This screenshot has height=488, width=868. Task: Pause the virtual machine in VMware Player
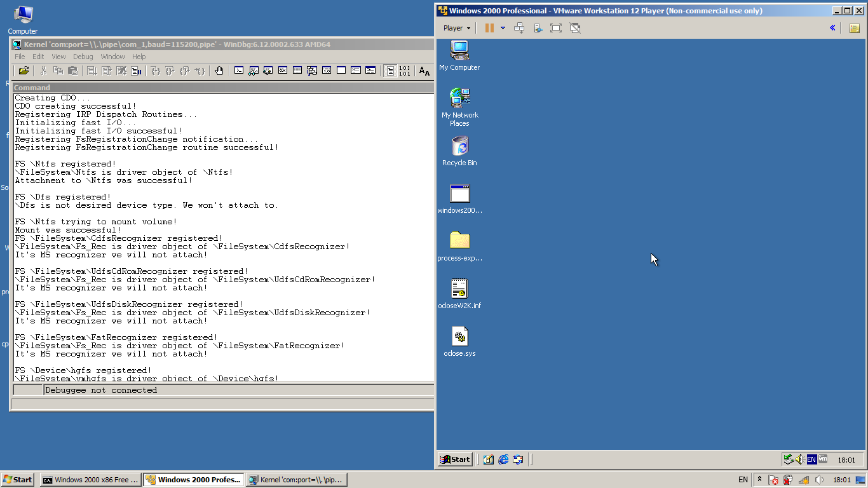tap(489, 28)
